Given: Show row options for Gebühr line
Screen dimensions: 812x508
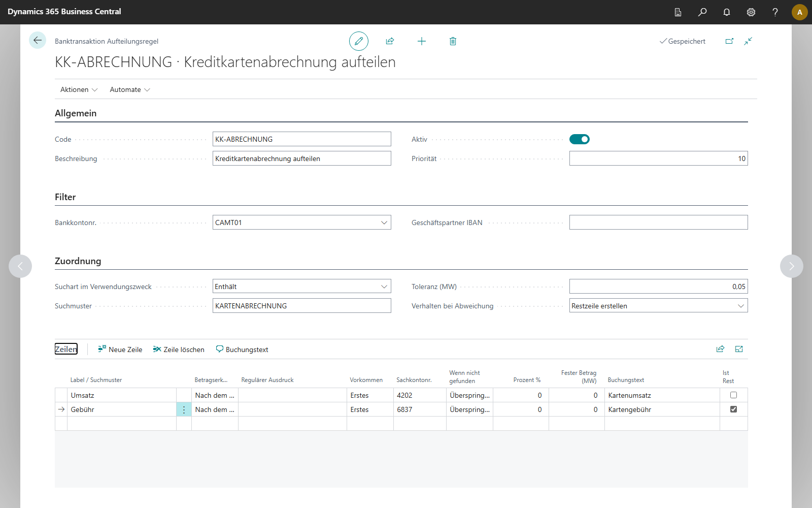Looking at the screenshot, I should [x=184, y=409].
